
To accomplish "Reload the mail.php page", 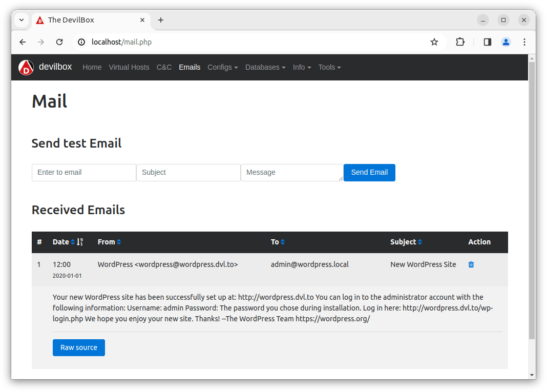I will pyautogui.click(x=59, y=42).
